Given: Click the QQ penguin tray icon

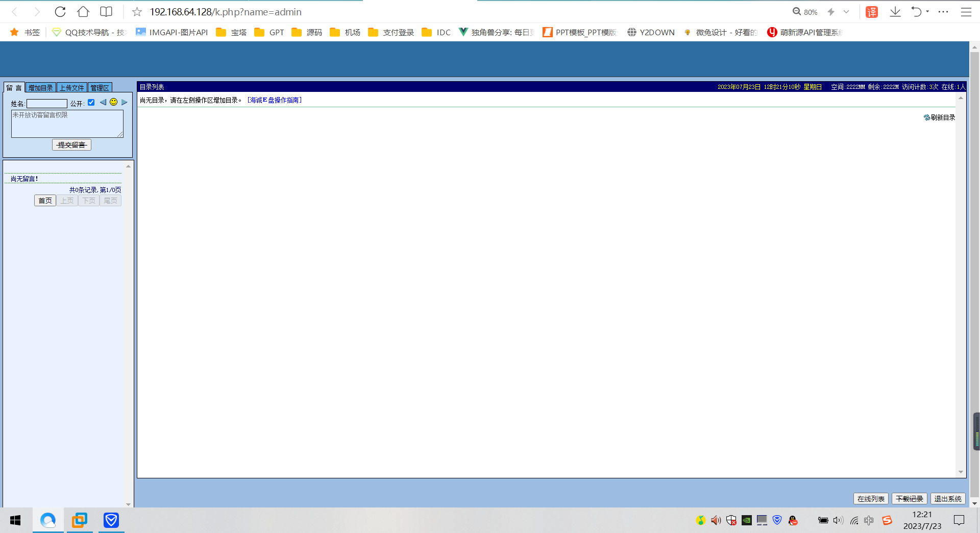Looking at the screenshot, I should 793,520.
